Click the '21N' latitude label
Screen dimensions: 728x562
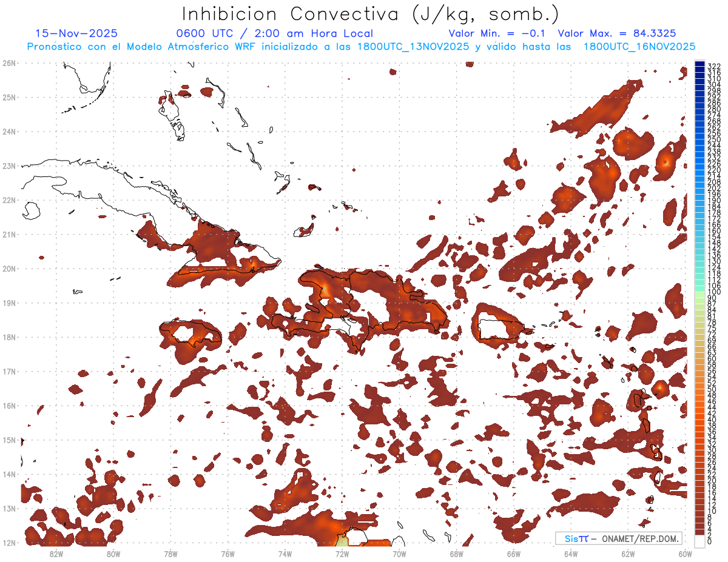point(9,234)
